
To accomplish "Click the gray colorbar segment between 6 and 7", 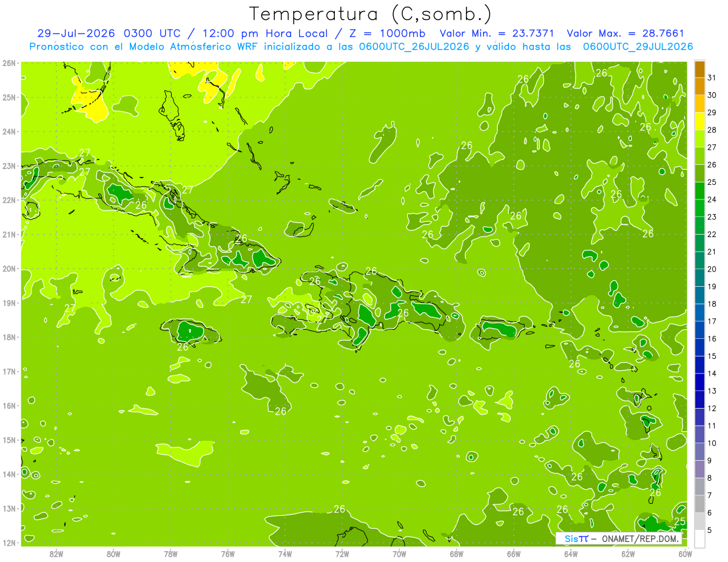I will pos(699,504).
